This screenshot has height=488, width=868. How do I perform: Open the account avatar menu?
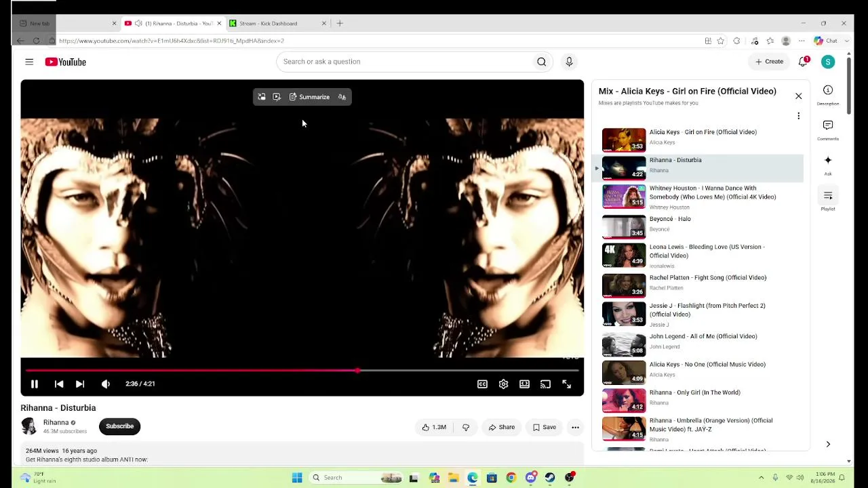[828, 62]
